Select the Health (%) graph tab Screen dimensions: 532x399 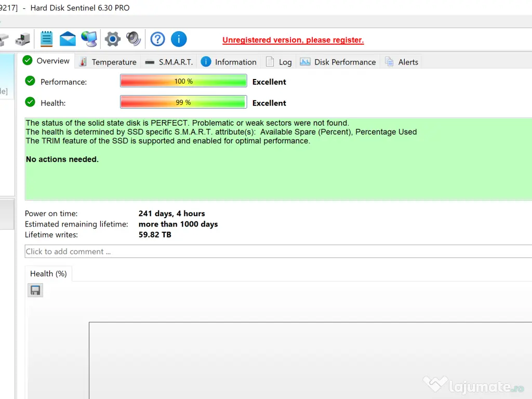tap(48, 274)
